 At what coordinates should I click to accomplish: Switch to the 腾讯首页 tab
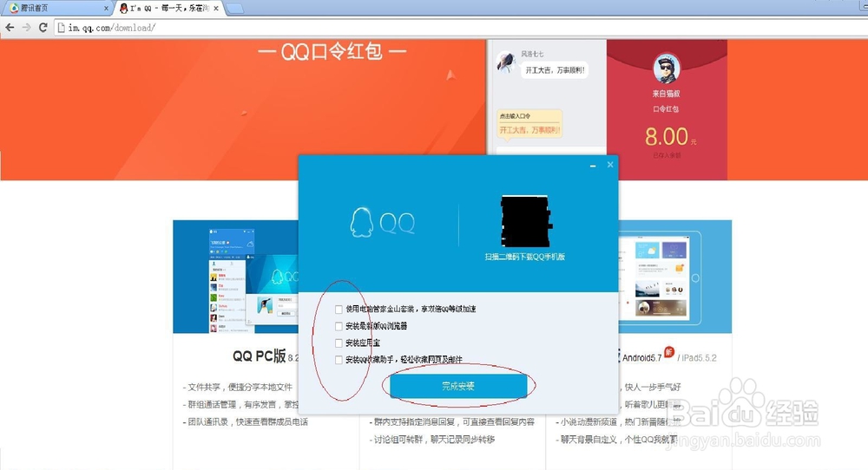(x=56, y=9)
